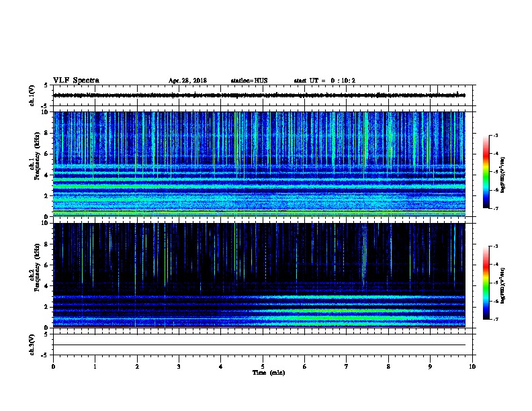Click the 'VLF Spectra' title text
Screen dimensions: 532x411
[x=76, y=81]
